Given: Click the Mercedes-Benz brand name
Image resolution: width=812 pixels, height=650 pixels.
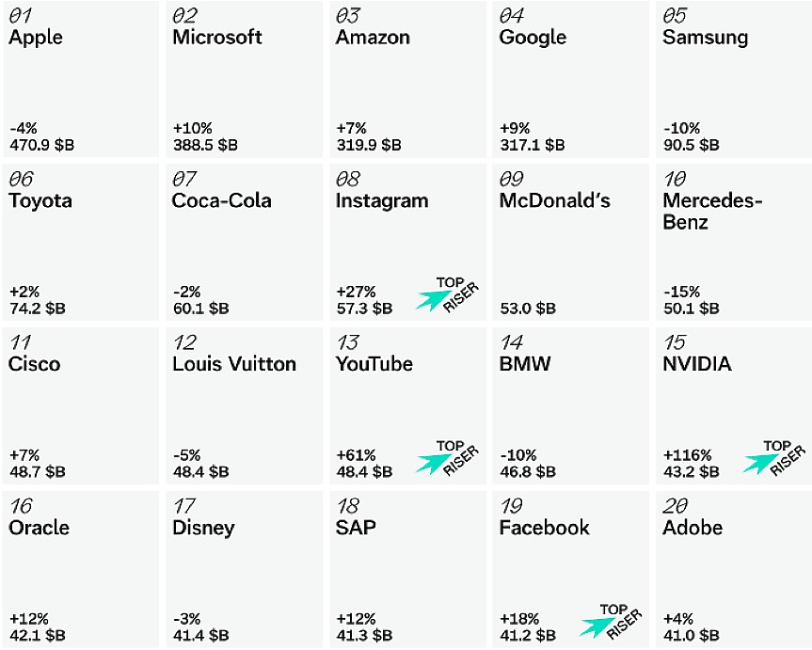Looking at the screenshot, I should point(712,212).
